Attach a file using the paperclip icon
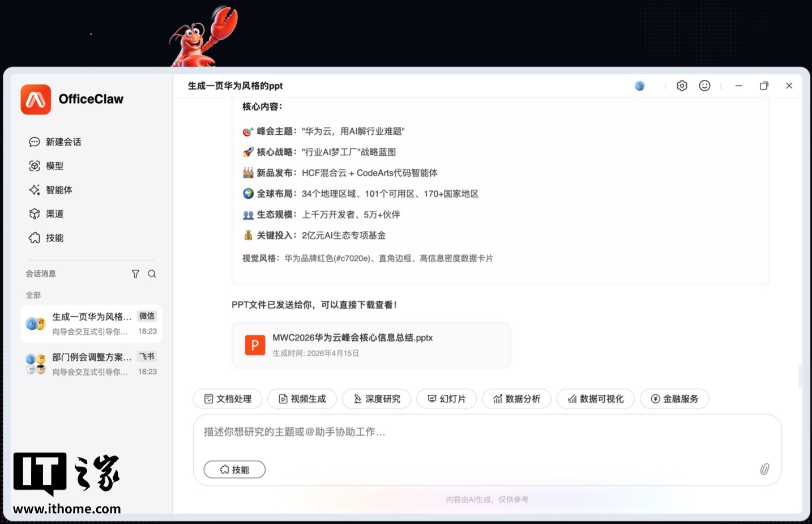The height and width of the screenshot is (524, 812). click(x=764, y=468)
